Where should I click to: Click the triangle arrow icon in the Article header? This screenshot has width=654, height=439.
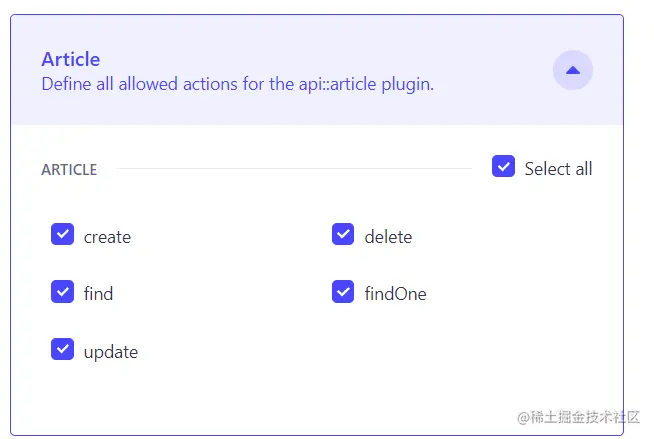(x=573, y=70)
